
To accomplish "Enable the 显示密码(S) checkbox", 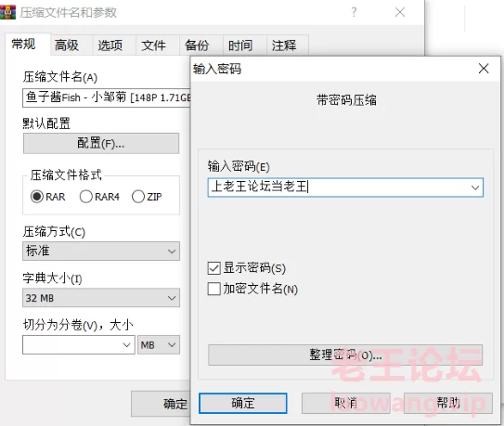I will (214, 268).
